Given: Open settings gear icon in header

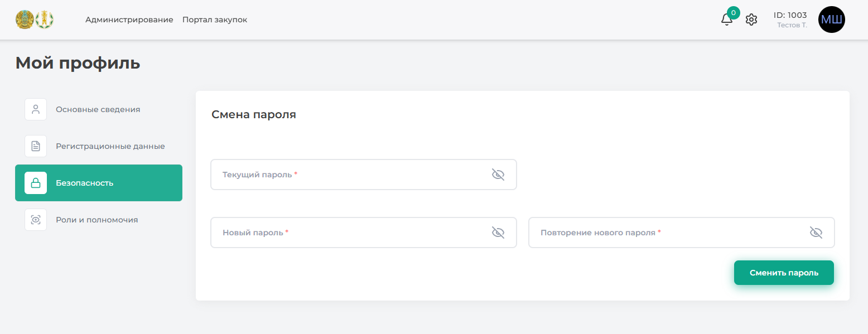Looking at the screenshot, I should click(x=751, y=20).
